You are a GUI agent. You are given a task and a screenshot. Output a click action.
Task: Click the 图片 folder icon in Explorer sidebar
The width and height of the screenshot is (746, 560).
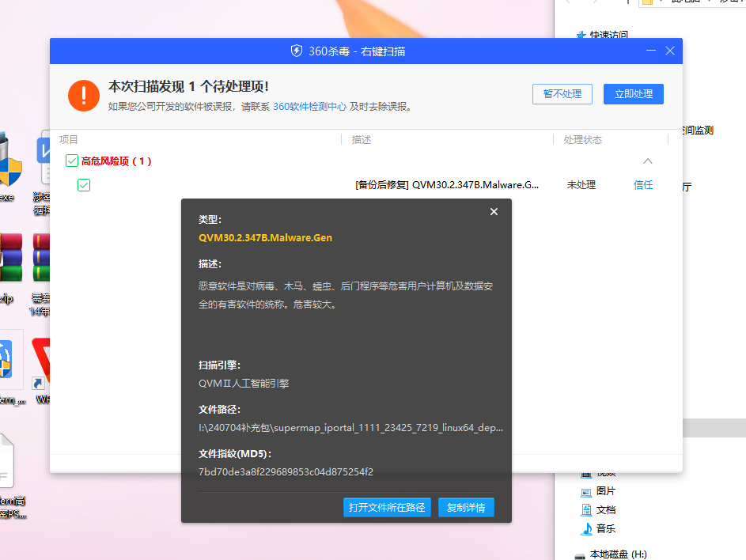(x=586, y=490)
